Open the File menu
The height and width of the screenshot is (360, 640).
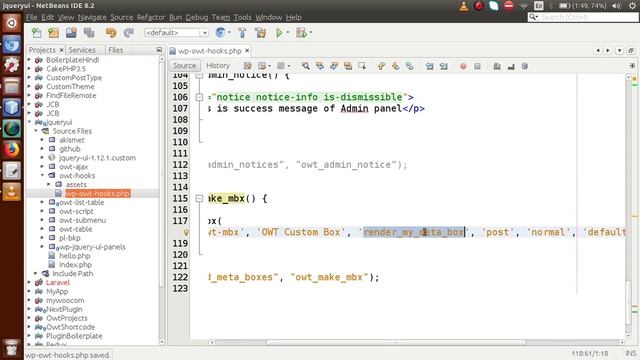(x=31, y=17)
